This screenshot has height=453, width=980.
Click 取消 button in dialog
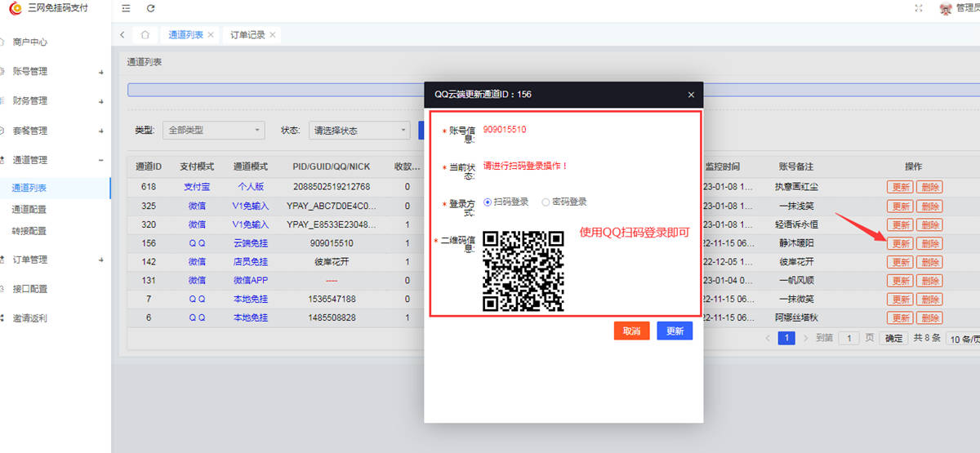coord(631,331)
